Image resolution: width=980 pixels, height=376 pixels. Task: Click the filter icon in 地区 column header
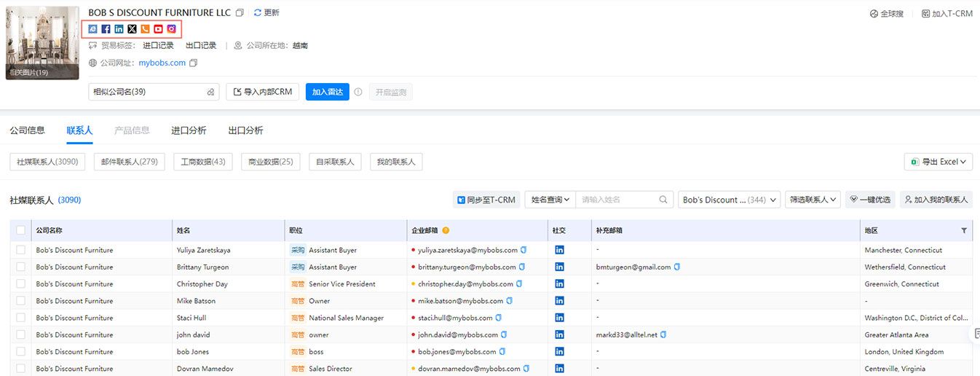click(964, 230)
